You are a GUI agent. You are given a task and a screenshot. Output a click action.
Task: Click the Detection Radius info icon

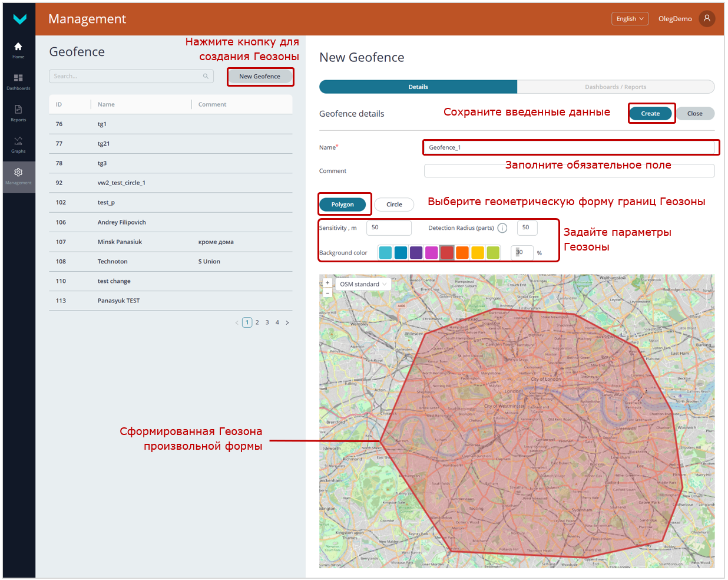pos(502,228)
